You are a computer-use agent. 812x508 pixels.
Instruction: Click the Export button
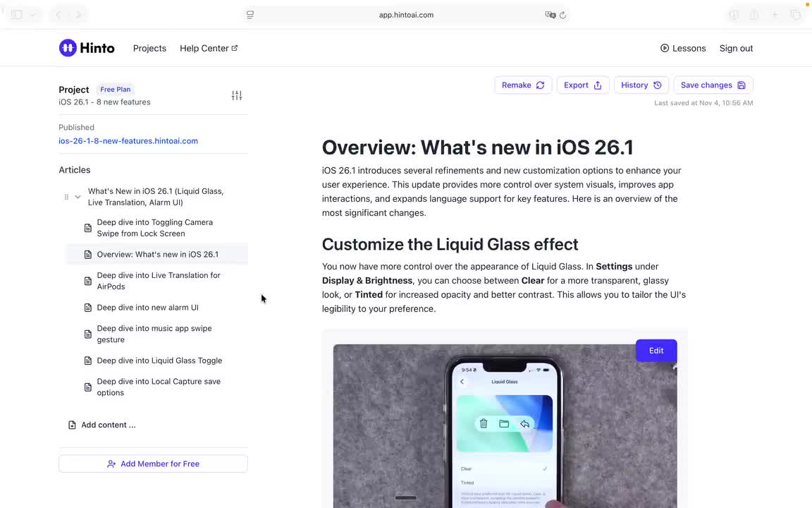582,85
